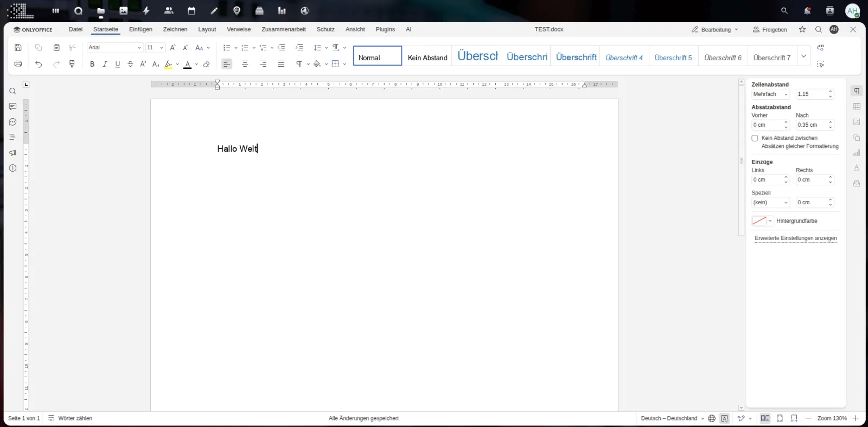The height and width of the screenshot is (427, 868).
Task: Toggle italic formatting
Action: [x=105, y=64]
